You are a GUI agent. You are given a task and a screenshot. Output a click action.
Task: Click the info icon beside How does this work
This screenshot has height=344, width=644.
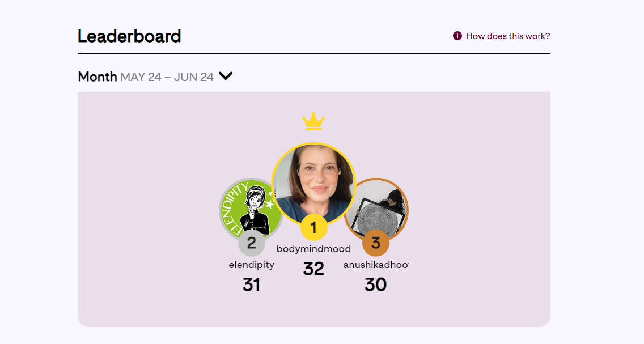[457, 36]
